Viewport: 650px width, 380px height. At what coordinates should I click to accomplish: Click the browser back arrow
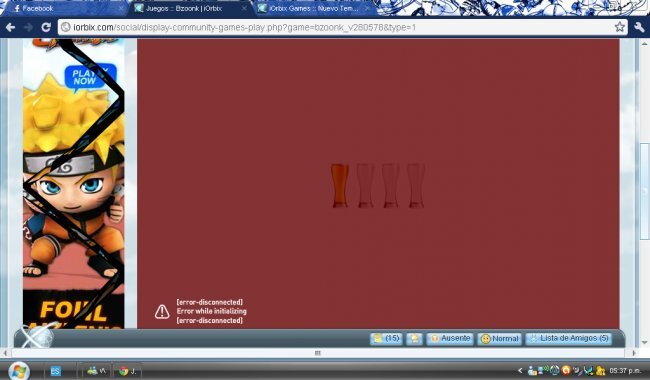click(10, 27)
